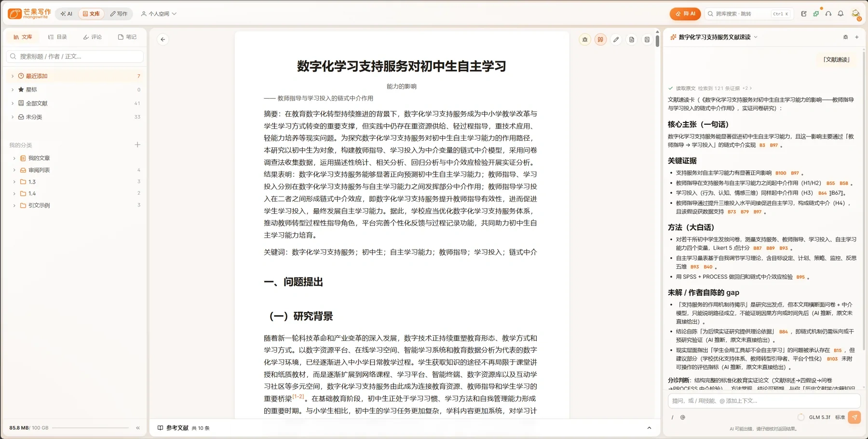Open the 目录 tab in the sidebar
This screenshot has width=868, height=439.
click(57, 37)
